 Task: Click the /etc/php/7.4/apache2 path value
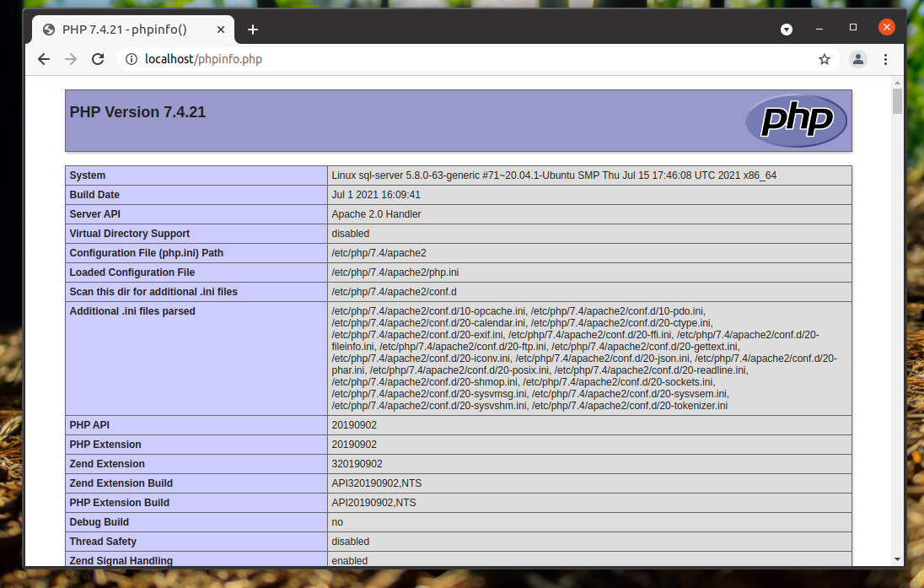point(379,253)
